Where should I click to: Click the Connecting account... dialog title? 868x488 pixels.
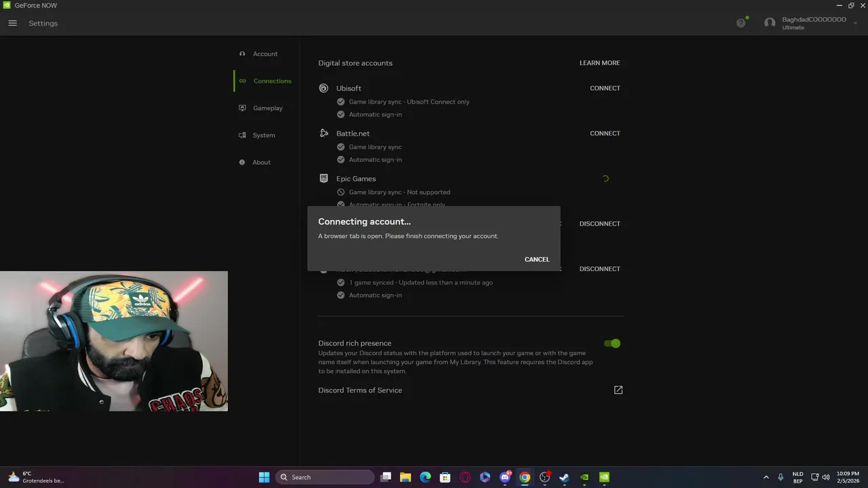point(364,222)
